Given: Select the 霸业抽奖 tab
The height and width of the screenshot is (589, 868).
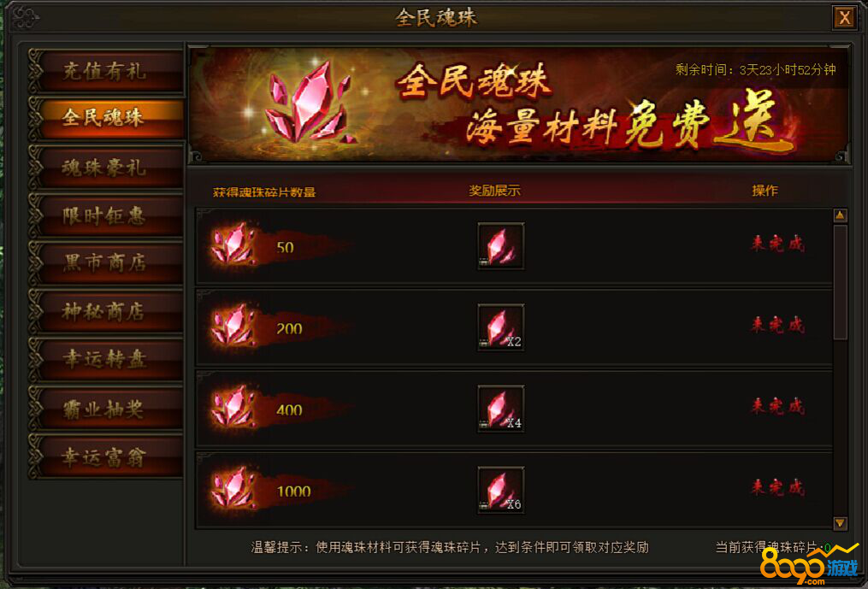Looking at the screenshot, I should point(106,409).
